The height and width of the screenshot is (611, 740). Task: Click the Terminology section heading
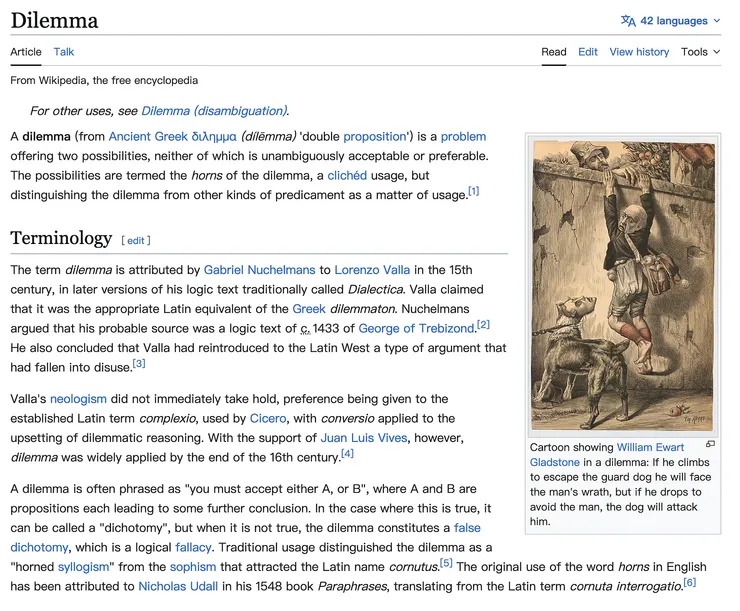point(61,238)
